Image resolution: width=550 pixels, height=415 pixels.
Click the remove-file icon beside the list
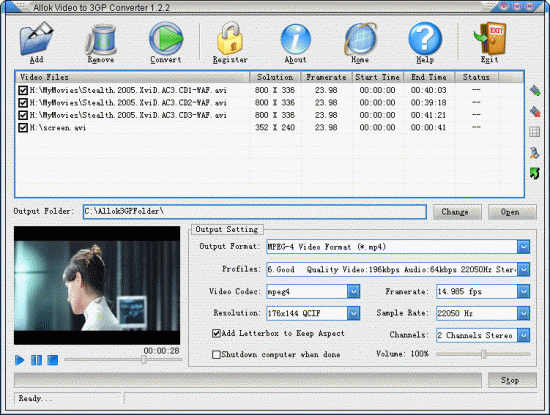point(535,112)
